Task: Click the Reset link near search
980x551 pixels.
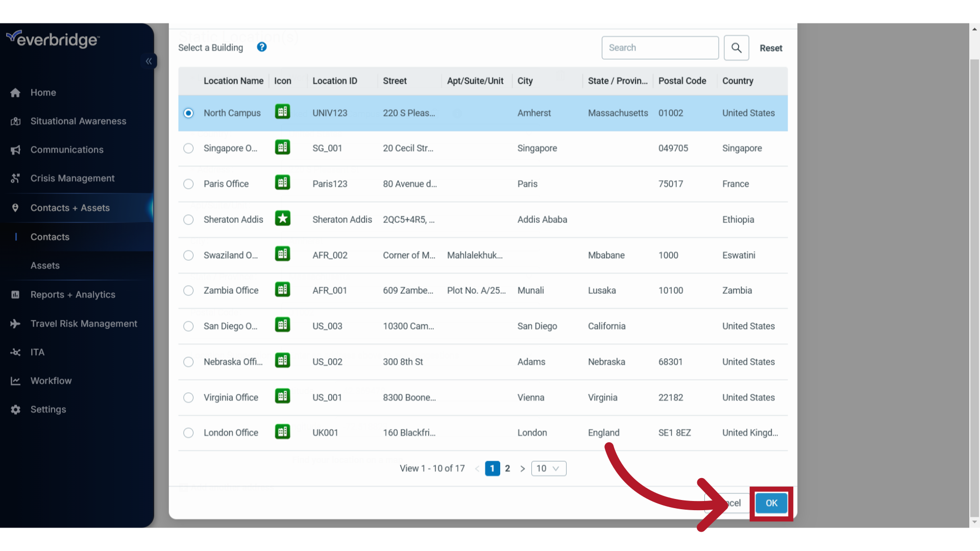Action: tap(771, 48)
